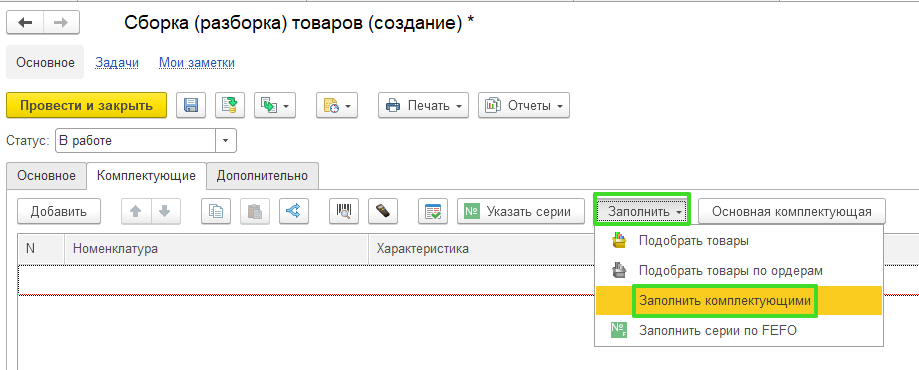Viewport: 919px width, 370px height.
Task: Go forward with the right arrow button
Action: (x=61, y=23)
